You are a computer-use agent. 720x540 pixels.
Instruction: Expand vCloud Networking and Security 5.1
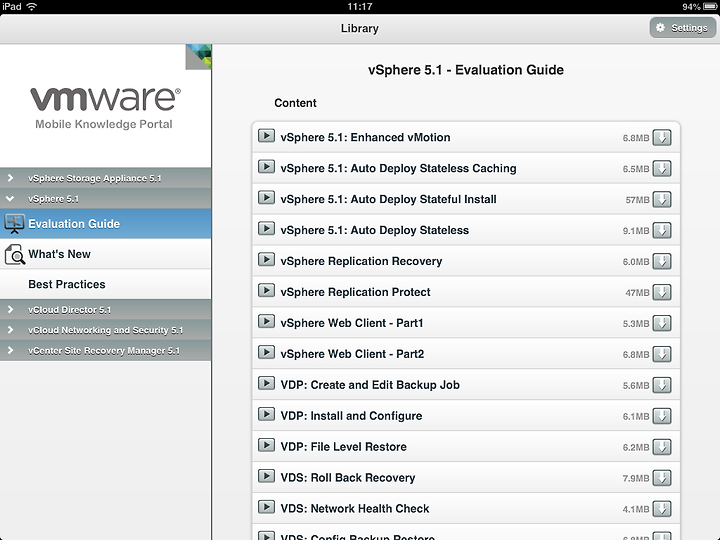pos(106,330)
